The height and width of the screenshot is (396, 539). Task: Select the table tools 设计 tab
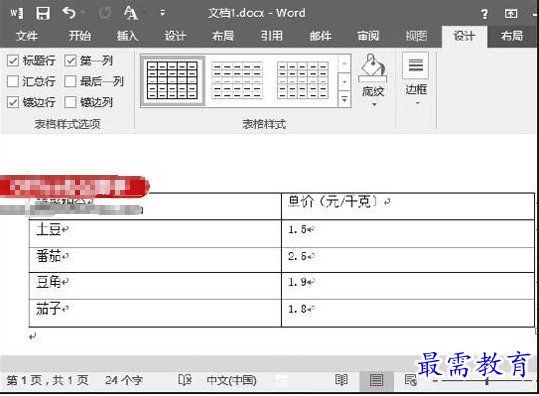464,36
